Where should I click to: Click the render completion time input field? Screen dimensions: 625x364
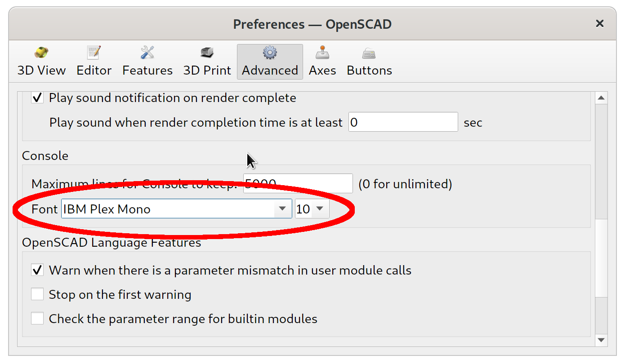point(403,122)
